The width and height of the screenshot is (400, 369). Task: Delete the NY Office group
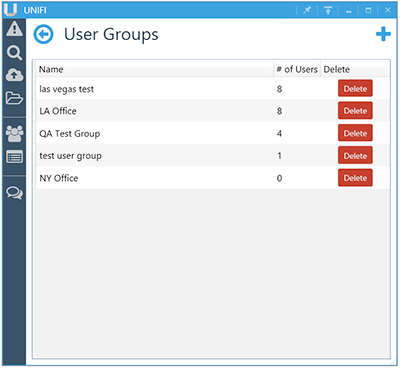[x=355, y=178]
